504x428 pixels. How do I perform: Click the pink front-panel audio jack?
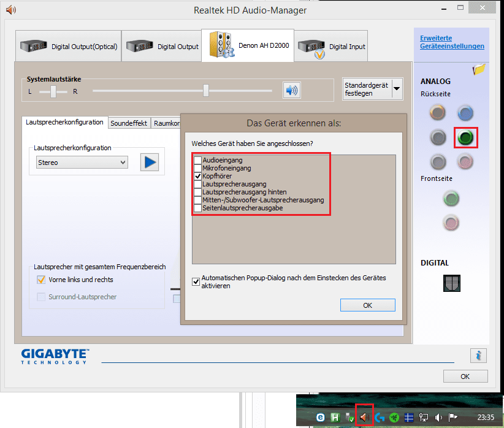tap(451, 223)
